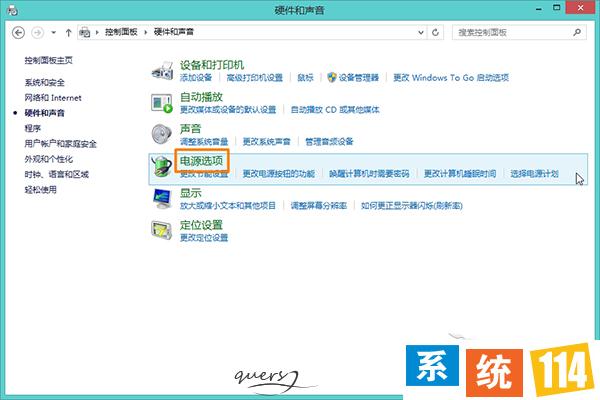The width and height of the screenshot is (600, 400).
Task: Open the 声音 heading link
Action: (x=190, y=129)
